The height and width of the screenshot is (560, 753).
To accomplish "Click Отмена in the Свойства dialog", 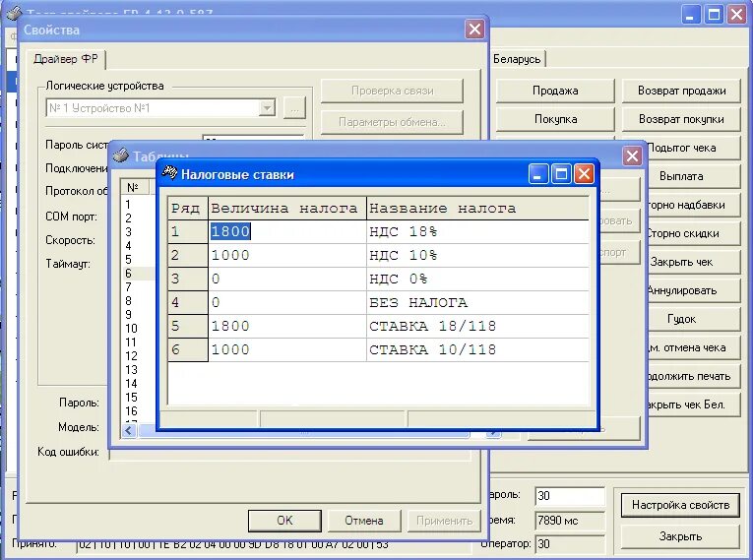I will 364,521.
